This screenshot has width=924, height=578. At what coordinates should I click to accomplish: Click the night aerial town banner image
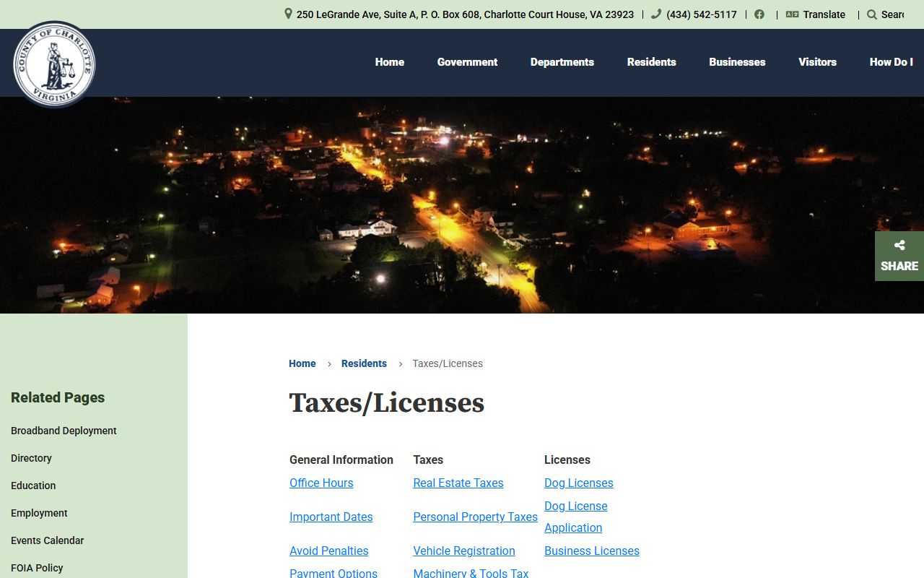tap(462, 205)
